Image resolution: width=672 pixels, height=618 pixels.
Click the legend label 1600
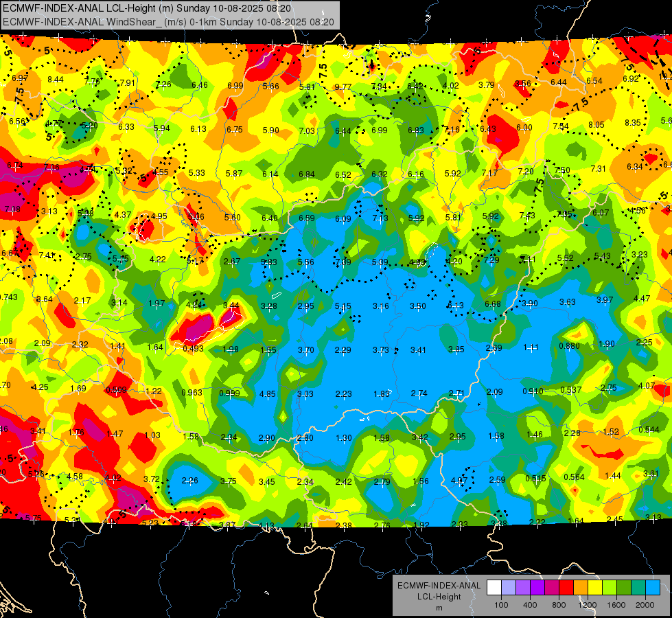click(616, 605)
